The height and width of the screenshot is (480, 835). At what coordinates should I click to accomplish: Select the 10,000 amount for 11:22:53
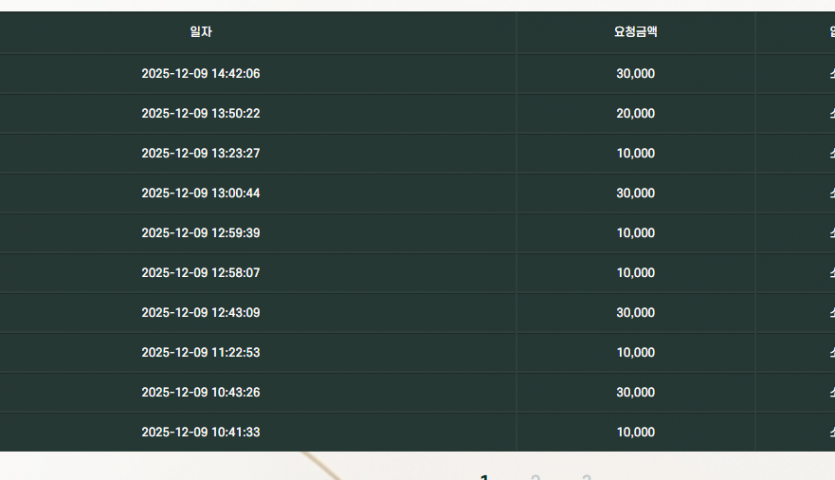point(635,353)
